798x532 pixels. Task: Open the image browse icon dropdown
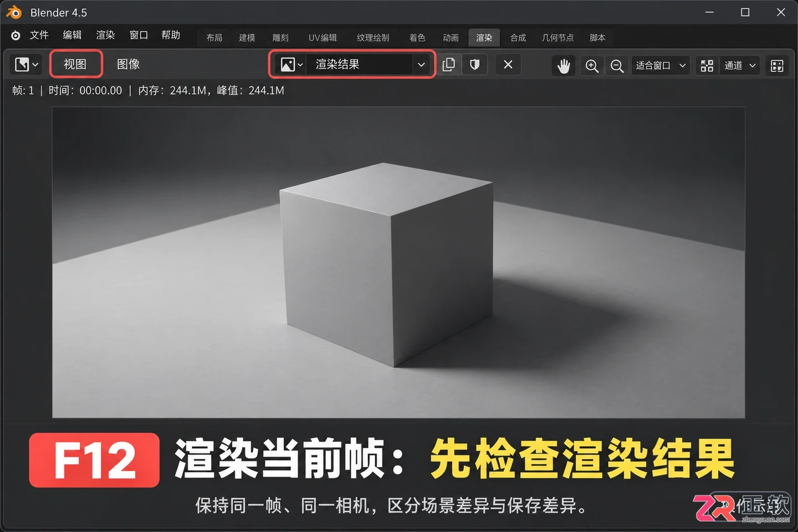point(291,65)
